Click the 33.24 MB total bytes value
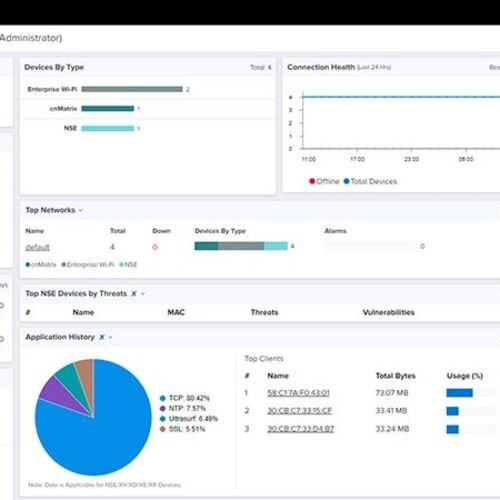 [392, 429]
